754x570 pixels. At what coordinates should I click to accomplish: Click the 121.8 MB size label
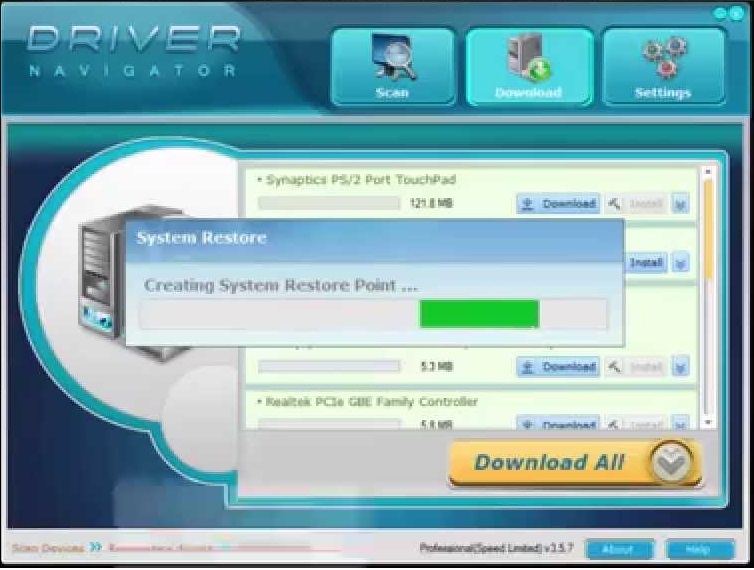click(x=431, y=203)
